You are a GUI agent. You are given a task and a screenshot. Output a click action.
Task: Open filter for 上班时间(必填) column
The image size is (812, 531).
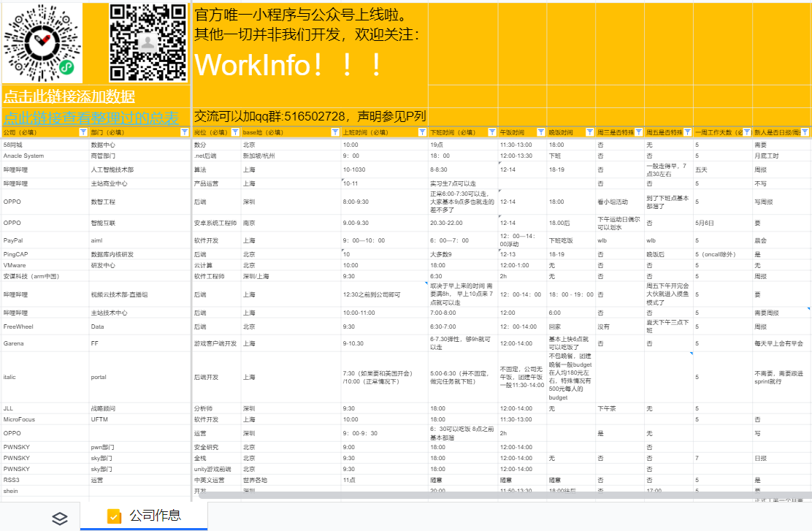pos(422,132)
